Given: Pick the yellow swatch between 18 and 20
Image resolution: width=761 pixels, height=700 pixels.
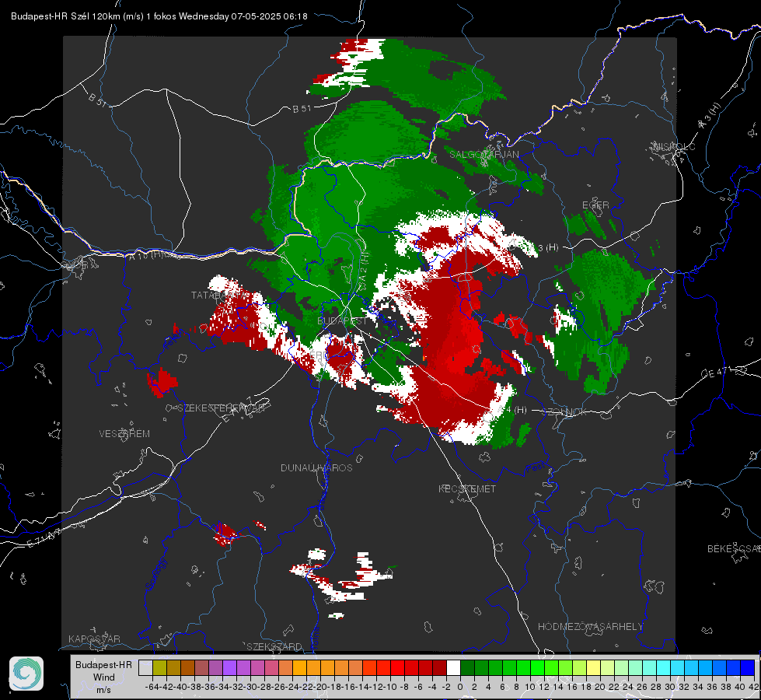Looking at the screenshot, I should click(x=594, y=668).
